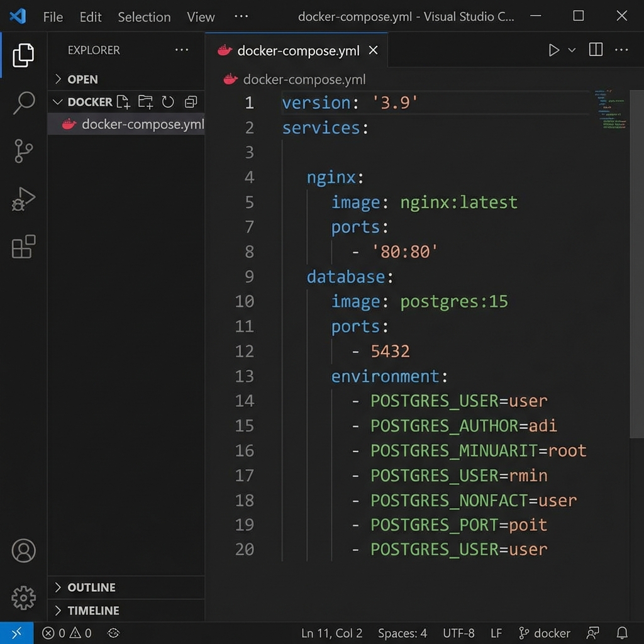This screenshot has width=644, height=644.
Task: Click the New Folder icon in the DOCKER section
Action: [x=145, y=101]
